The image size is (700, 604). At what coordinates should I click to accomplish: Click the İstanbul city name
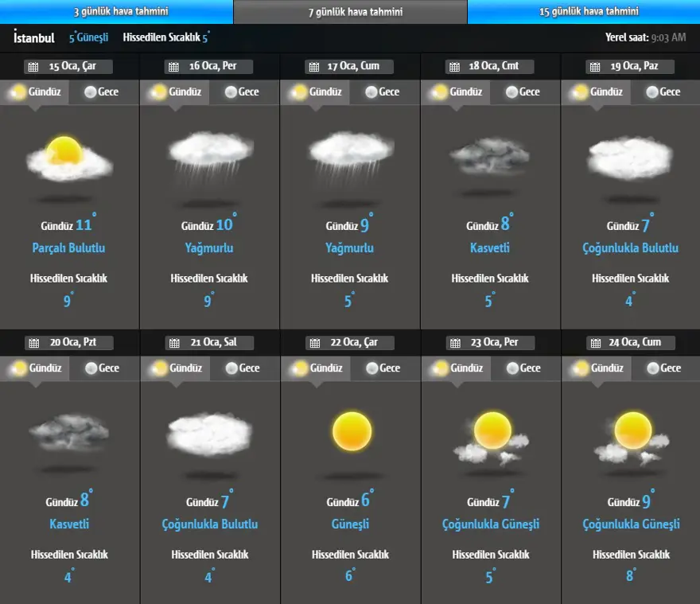tap(34, 37)
